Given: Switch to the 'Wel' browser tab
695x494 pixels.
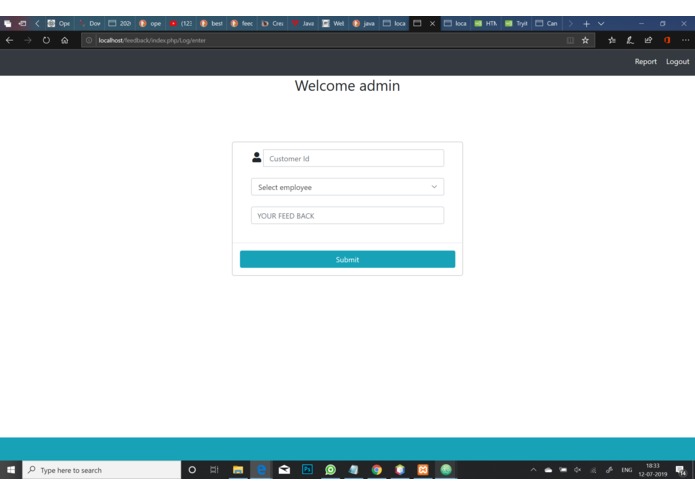Looking at the screenshot, I should point(334,23).
